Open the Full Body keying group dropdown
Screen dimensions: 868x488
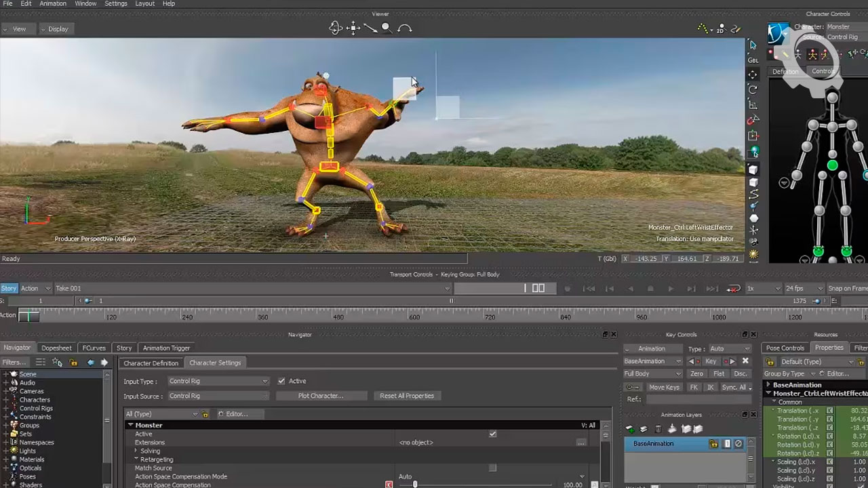[x=652, y=373]
